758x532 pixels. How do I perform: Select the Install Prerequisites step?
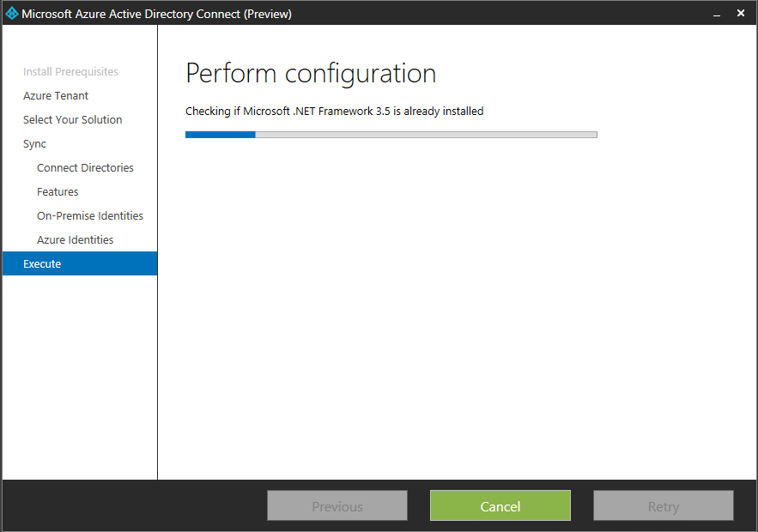pyautogui.click(x=70, y=72)
